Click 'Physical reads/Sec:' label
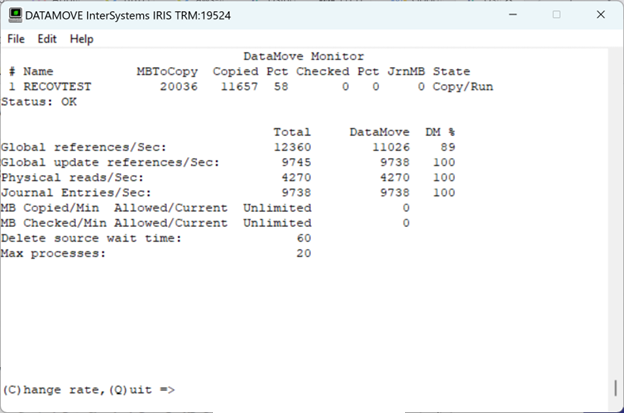 pos(72,177)
